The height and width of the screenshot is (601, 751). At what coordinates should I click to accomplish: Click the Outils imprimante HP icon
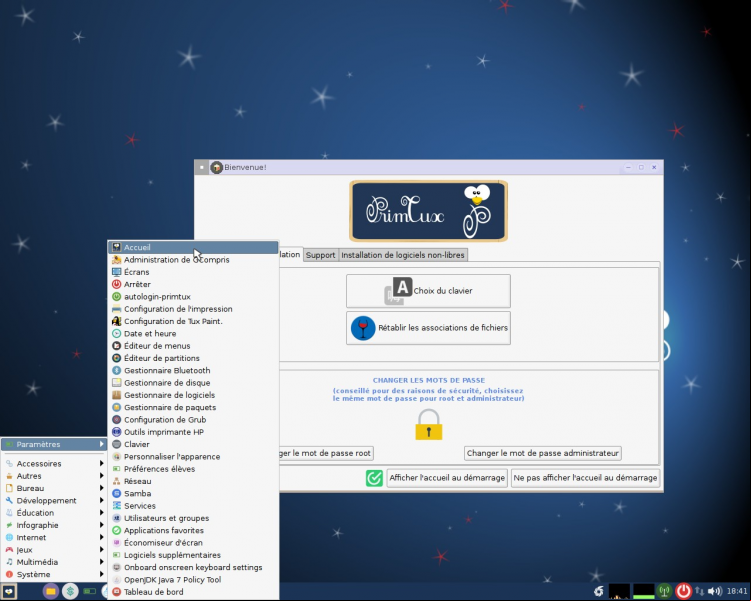click(x=116, y=432)
